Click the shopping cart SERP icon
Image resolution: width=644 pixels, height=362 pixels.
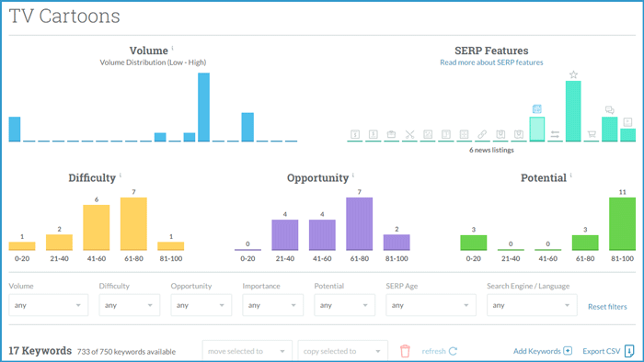592,134
